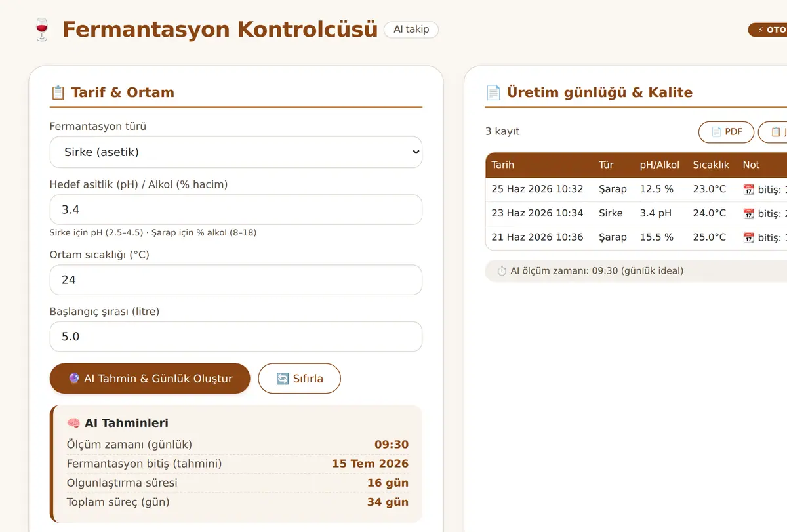Click the 15 Tem 2026 bitiş value
The image size is (787, 532).
point(370,464)
